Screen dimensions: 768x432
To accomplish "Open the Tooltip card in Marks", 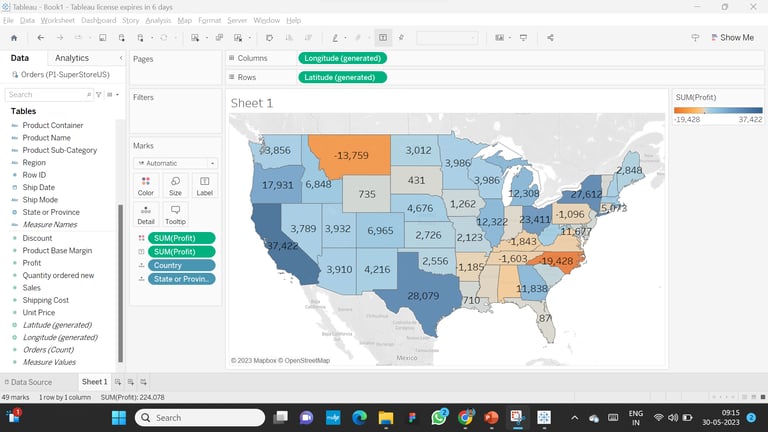I will click(175, 215).
